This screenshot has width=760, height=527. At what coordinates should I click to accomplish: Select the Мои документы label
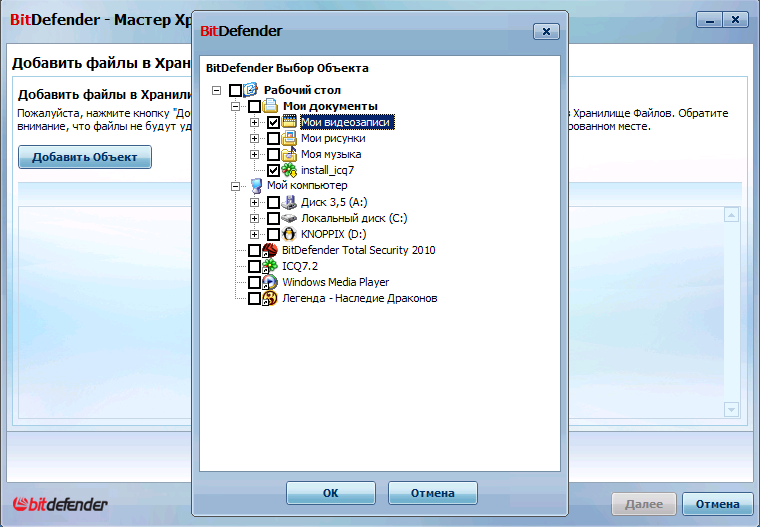330,106
